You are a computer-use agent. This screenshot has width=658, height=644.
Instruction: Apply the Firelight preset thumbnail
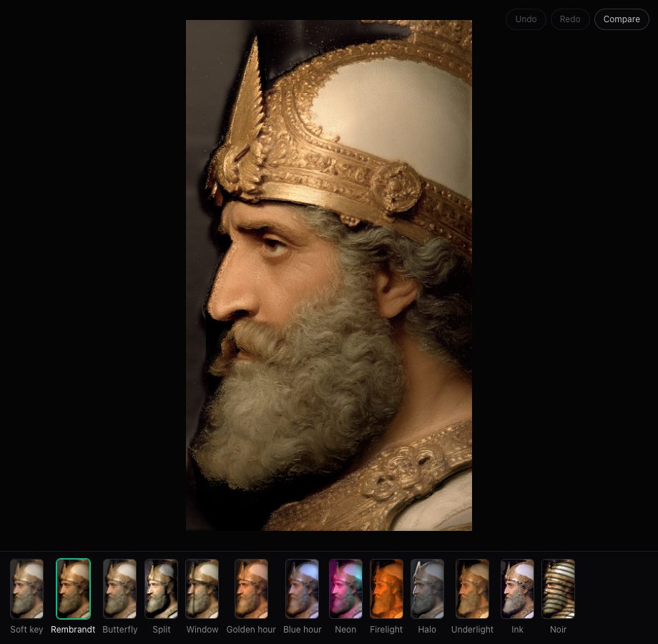[386, 589]
